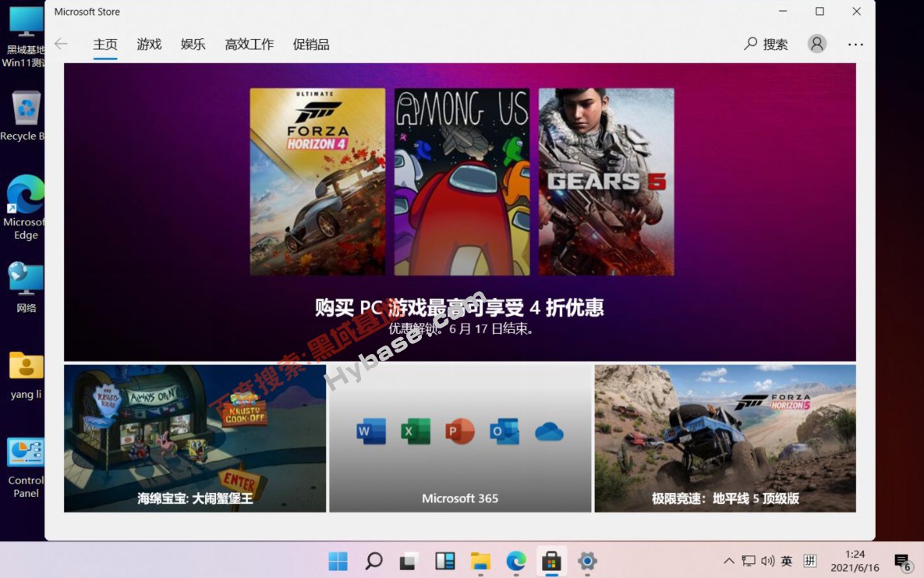Open the Among Us game cover
This screenshot has width=924, height=578.
click(462, 182)
